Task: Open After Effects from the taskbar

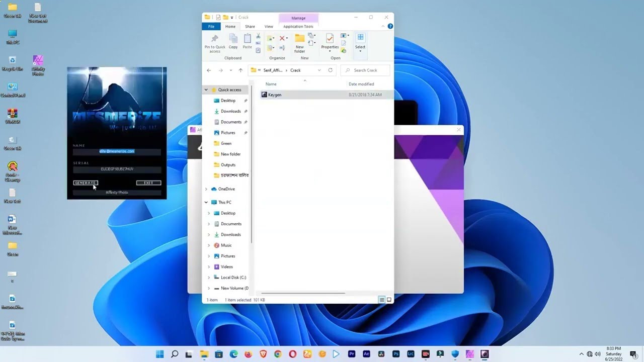Action: (366, 354)
